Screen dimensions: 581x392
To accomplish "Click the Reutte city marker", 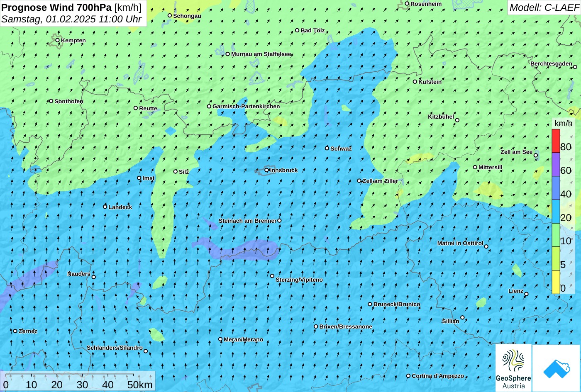I will click(x=136, y=108).
